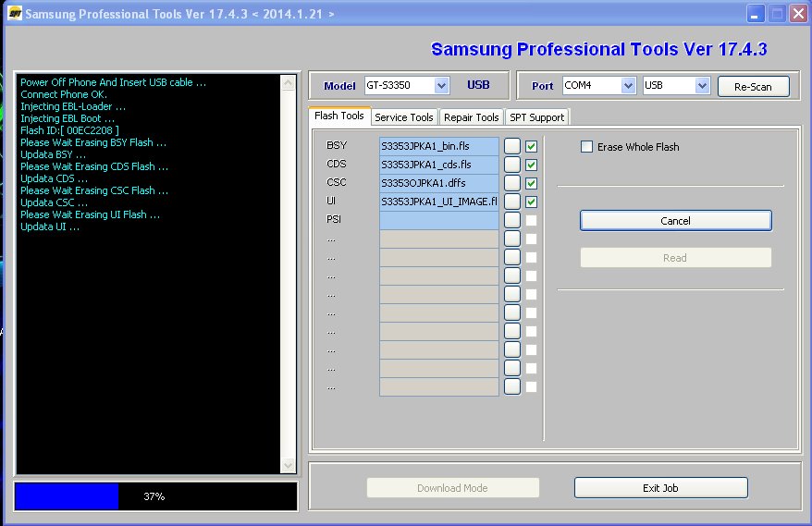Image resolution: width=812 pixels, height=526 pixels.
Task: Click log line 'Updata UI ...'
Action: click(50, 226)
